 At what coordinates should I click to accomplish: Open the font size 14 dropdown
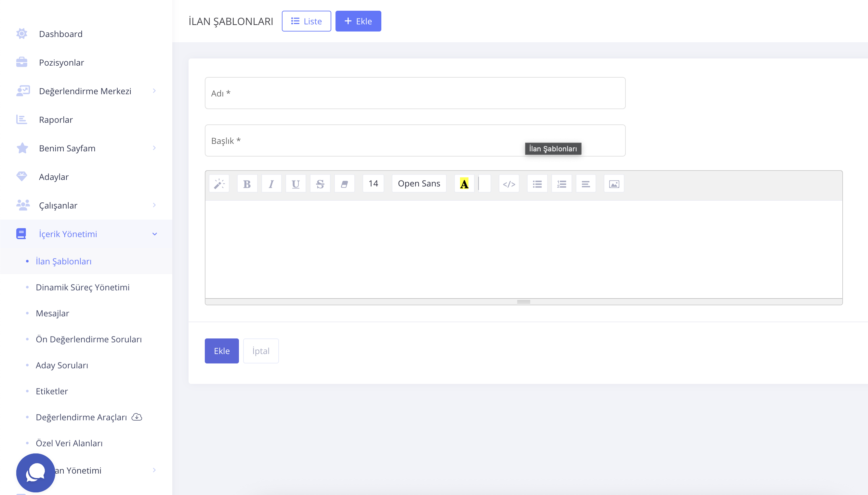(x=373, y=184)
